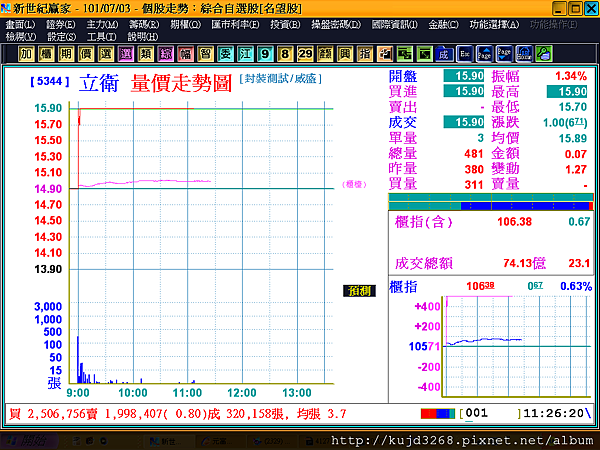Open the 說明(H) menu
Screen dimensions: 600x450
[x=143, y=37]
